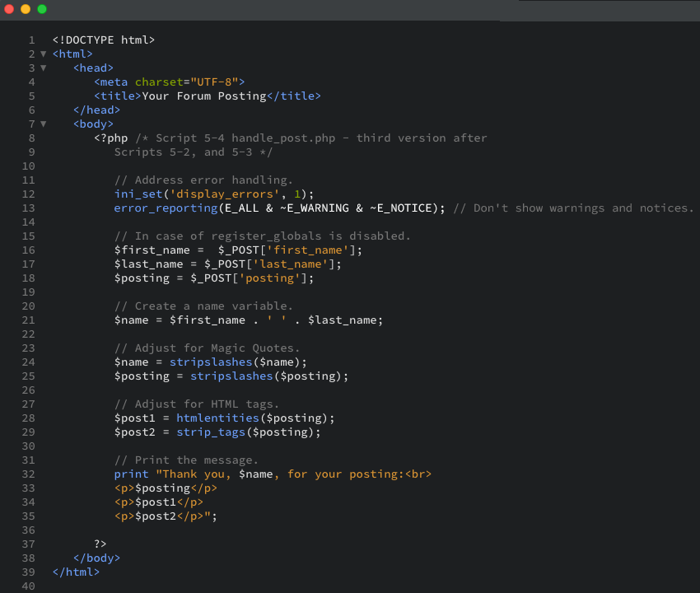Click the comment '// Print the message.'
Screen dimensions: 700x593
tap(186, 460)
